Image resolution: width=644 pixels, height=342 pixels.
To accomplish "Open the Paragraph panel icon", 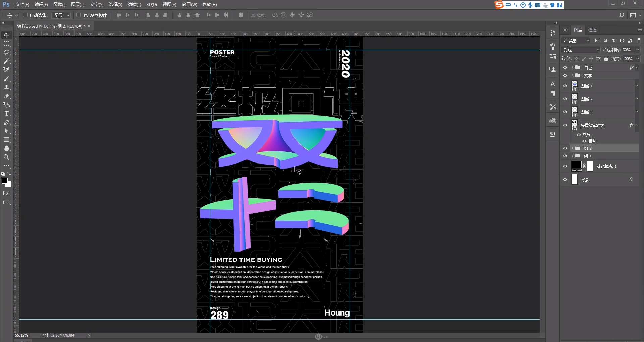I will pos(553,93).
